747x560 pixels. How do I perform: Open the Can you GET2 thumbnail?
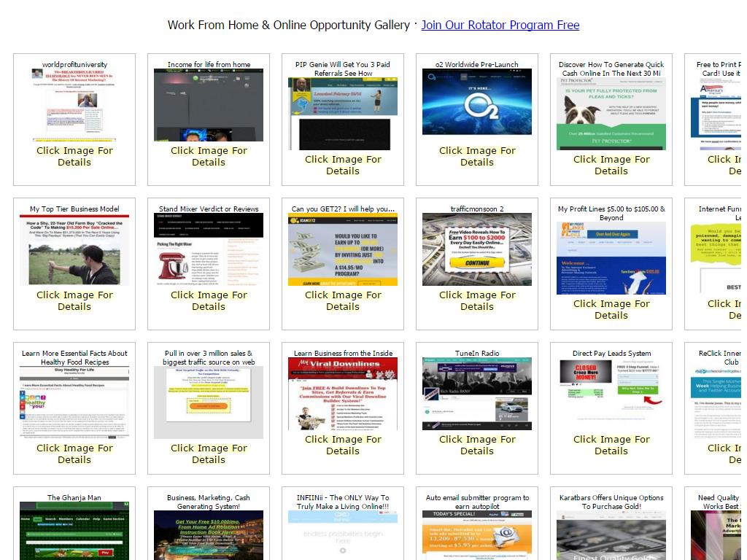tap(343, 249)
